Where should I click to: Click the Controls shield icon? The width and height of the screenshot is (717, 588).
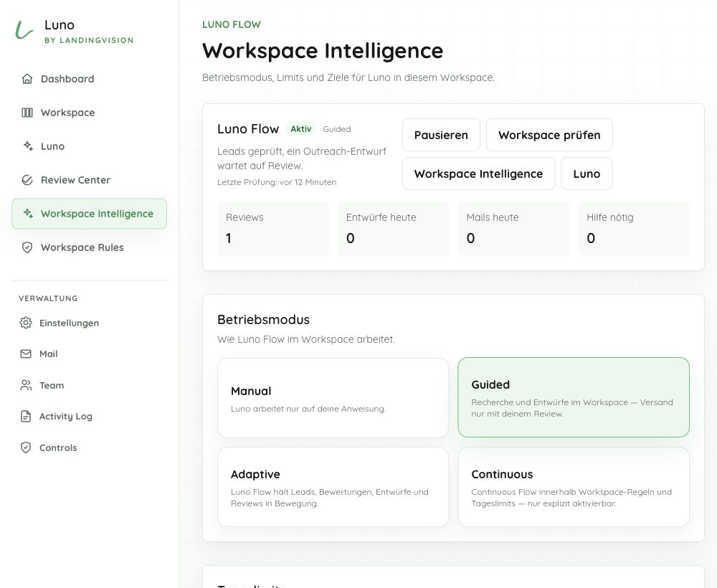[x=26, y=447]
